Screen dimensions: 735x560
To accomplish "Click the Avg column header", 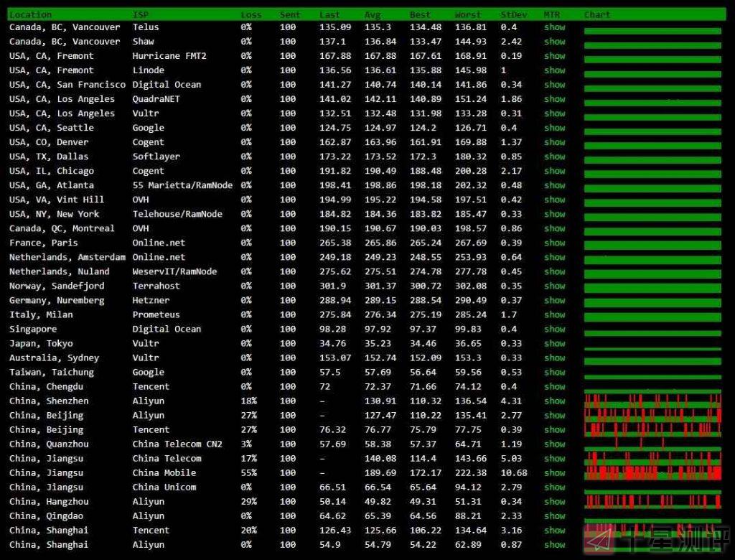I will [x=373, y=14].
